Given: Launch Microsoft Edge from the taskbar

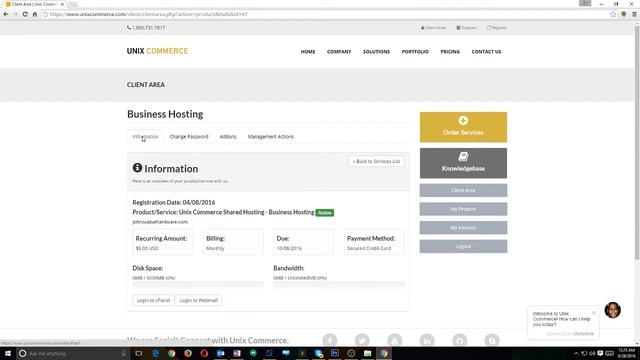Looking at the screenshot, I should pyautogui.click(x=156, y=353).
